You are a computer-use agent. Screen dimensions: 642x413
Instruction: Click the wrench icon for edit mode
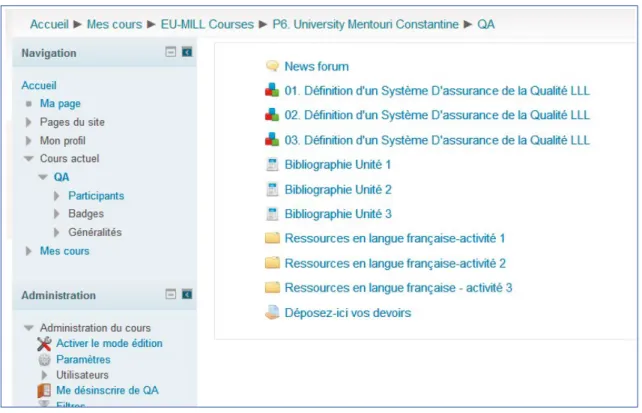[x=44, y=343]
